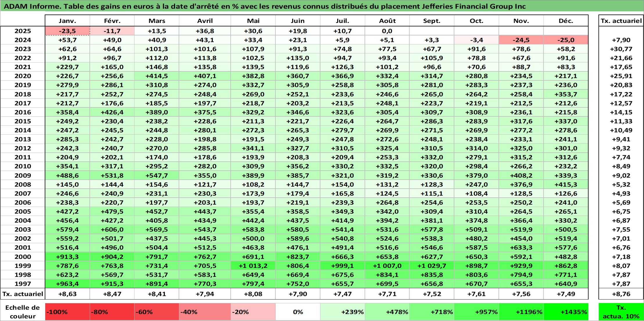Select the cell -3,4

pyautogui.click(x=476, y=40)
